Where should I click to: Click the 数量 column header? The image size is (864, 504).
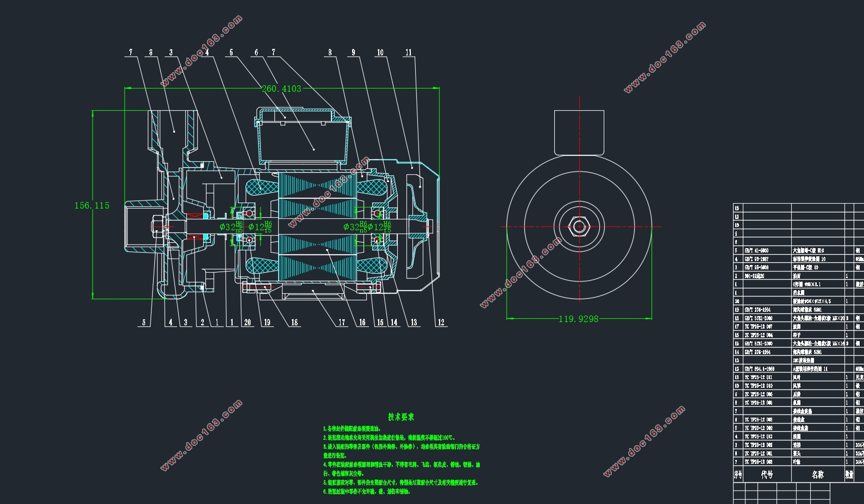point(849,474)
